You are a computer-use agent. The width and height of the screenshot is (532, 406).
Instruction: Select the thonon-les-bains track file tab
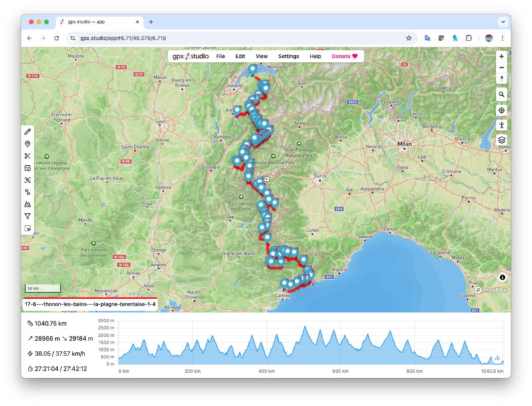90,304
